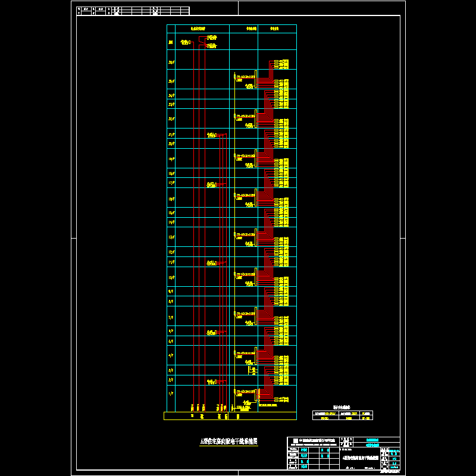The width and height of the screenshot is (476, 476).
Task: Select the 11/F distribution box symbol
Action: (x=212, y=262)
